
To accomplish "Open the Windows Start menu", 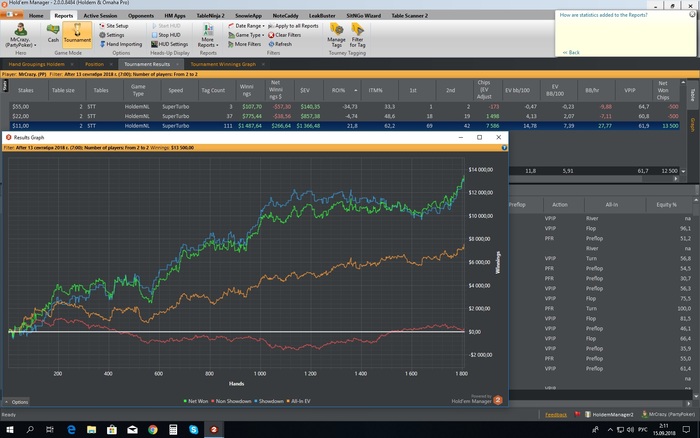I will pyautogui.click(x=9, y=430).
